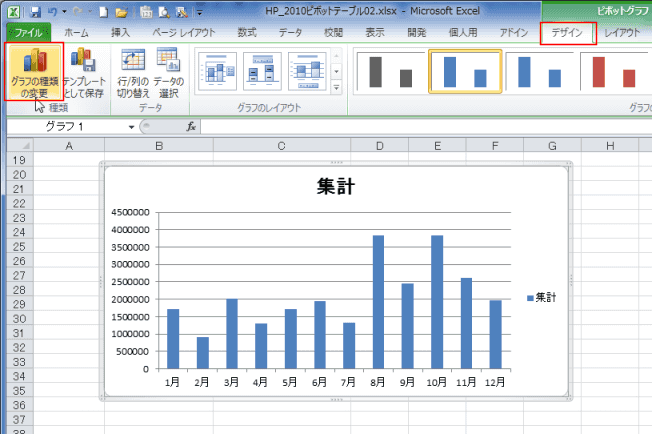Choose the first chart layout thumbnail
This screenshot has height=434, width=652.
click(219, 70)
